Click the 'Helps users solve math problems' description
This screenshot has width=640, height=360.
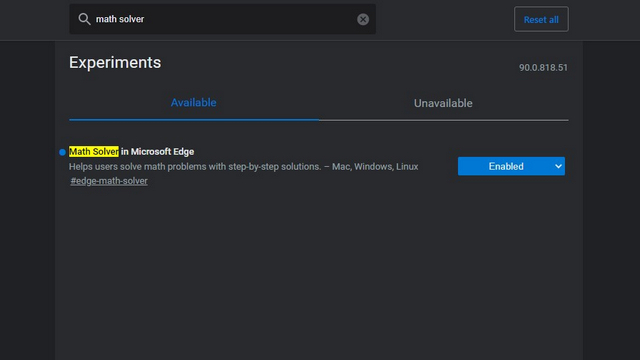click(x=195, y=167)
